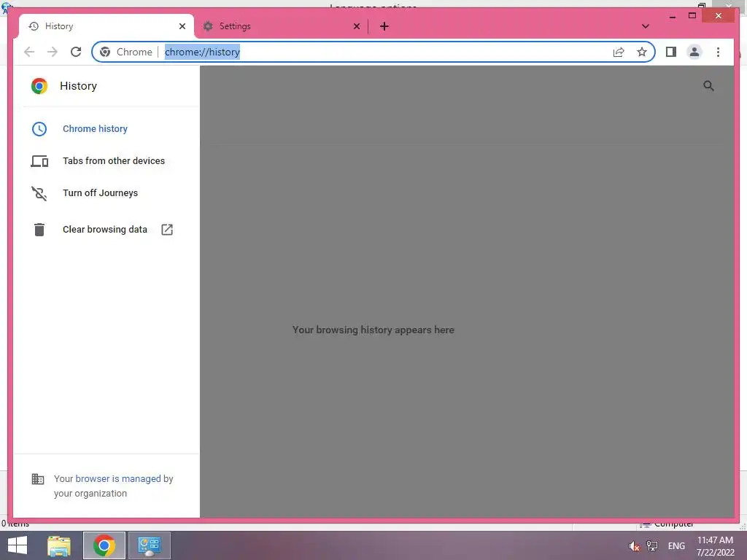Search history with the magnifier icon
Image resolution: width=747 pixels, height=560 pixels.
click(x=708, y=86)
